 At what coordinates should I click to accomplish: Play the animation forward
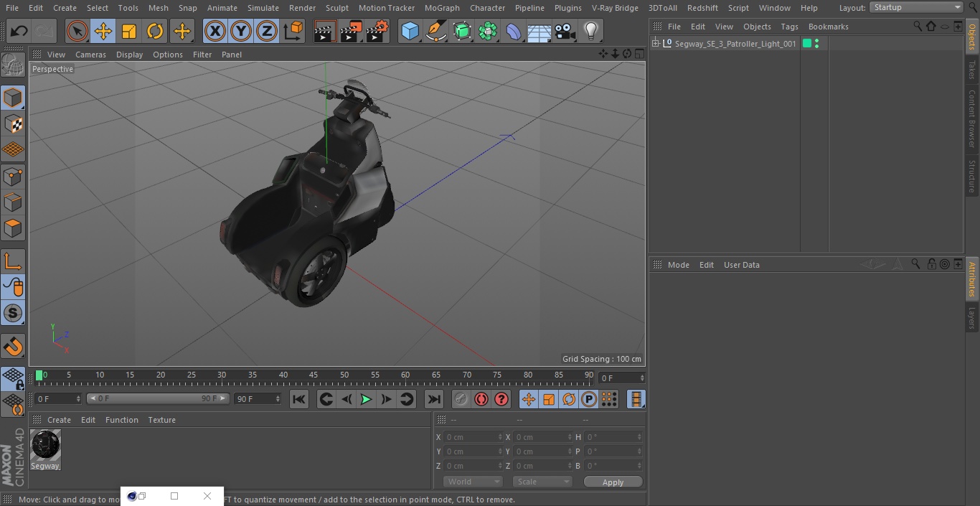click(366, 399)
